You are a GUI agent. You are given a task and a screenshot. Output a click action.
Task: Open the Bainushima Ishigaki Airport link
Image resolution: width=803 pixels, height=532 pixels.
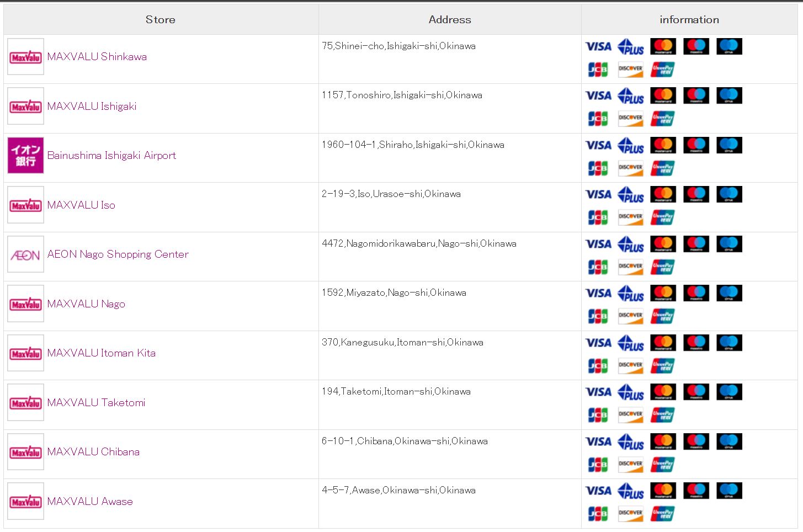pyautogui.click(x=111, y=155)
